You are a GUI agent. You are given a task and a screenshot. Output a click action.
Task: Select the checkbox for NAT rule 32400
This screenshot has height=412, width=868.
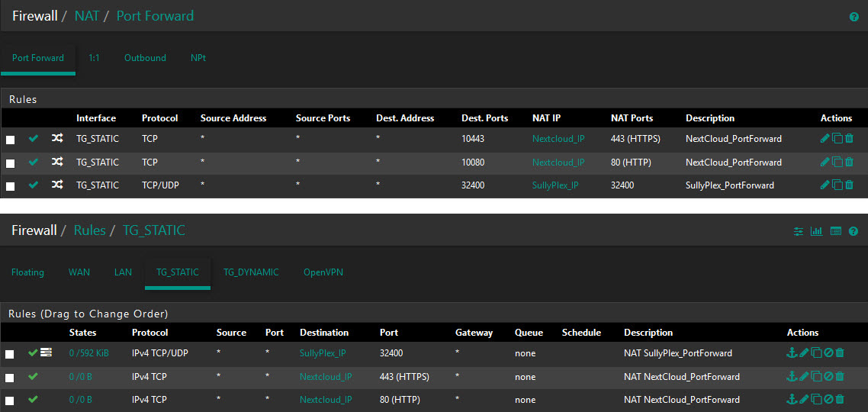tap(11, 187)
